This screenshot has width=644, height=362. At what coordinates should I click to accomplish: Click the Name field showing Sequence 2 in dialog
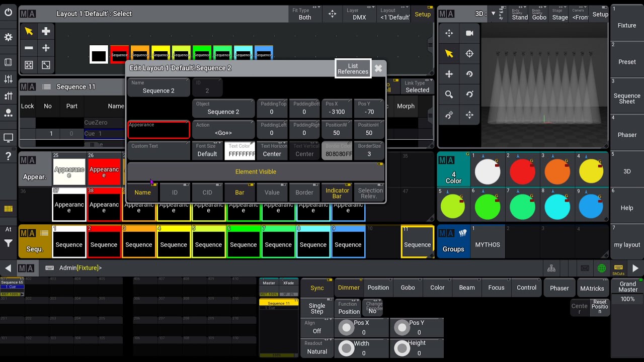click(158, 87)
